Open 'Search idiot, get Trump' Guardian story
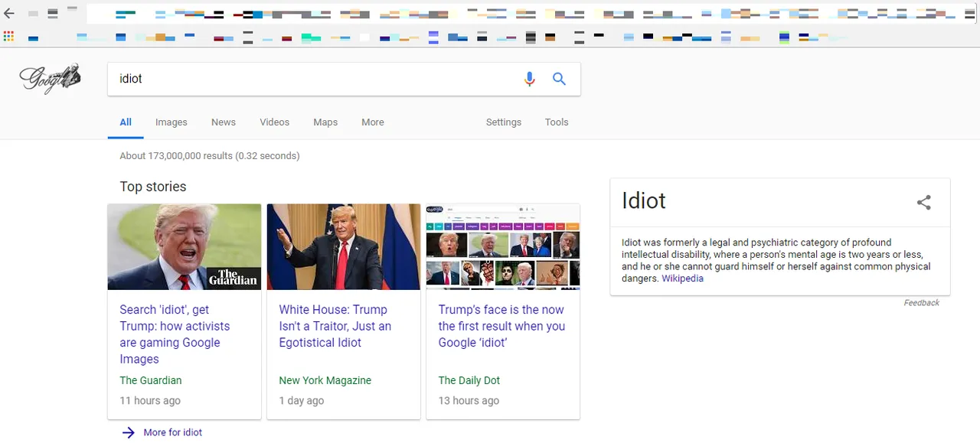 175,334
